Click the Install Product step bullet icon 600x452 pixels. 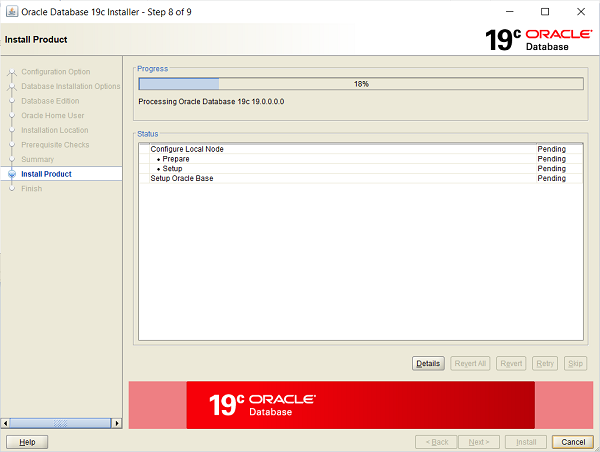[x=12, y=174]
